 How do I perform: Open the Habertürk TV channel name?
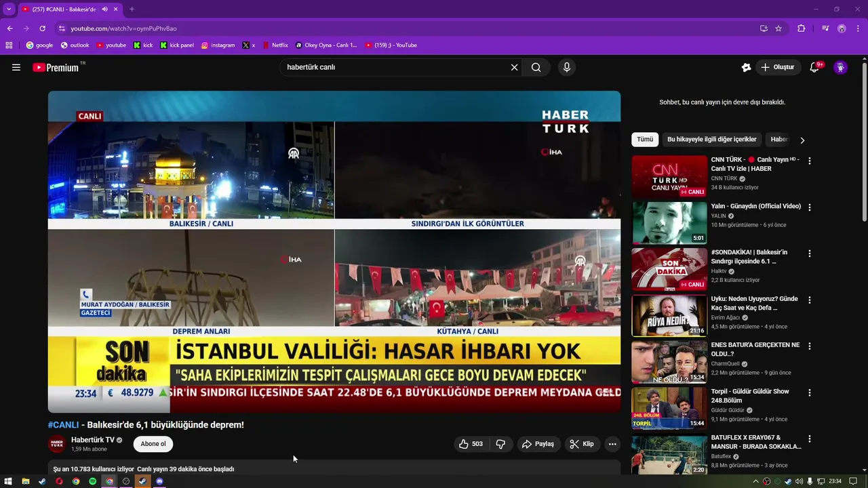coord(92,440)
